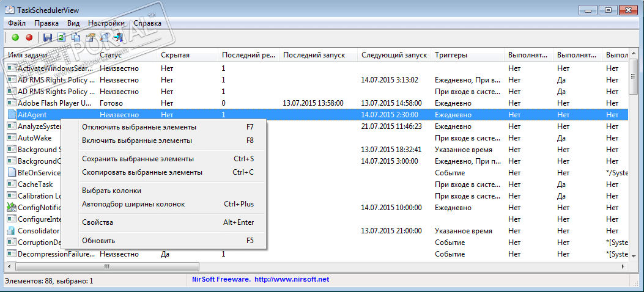The image size is (644, 292).
Task: Click the icon of DecompressionFailure row
Action: click(x=11, y=254)
